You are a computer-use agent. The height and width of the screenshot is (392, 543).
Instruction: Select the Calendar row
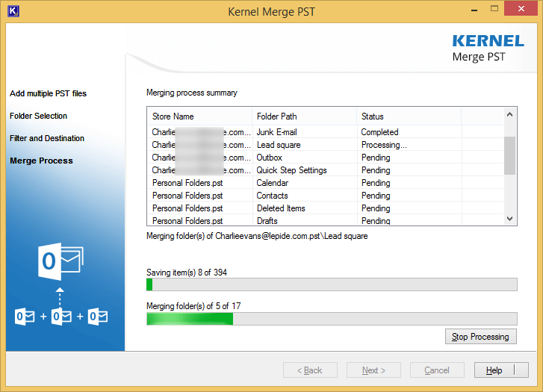click(x=325, y=183)
